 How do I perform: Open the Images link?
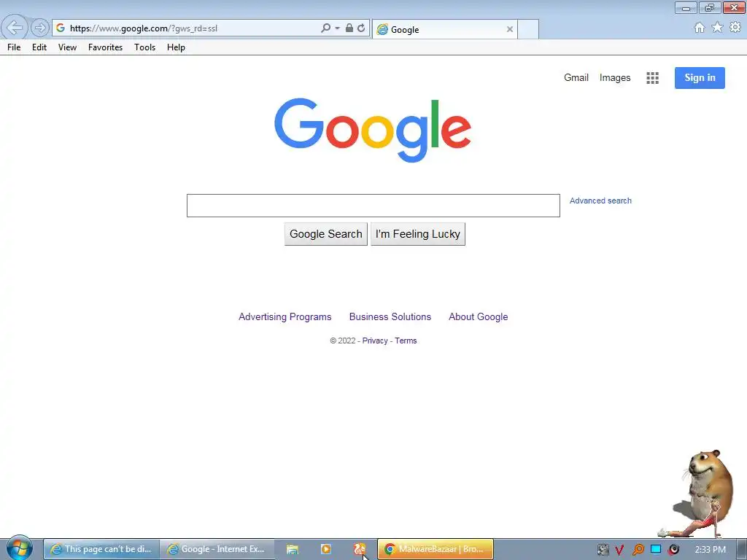[614, 77]
